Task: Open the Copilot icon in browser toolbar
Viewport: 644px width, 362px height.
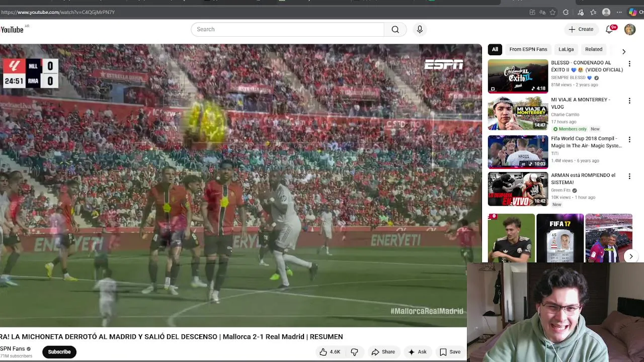Action: [x=632, y=12]
